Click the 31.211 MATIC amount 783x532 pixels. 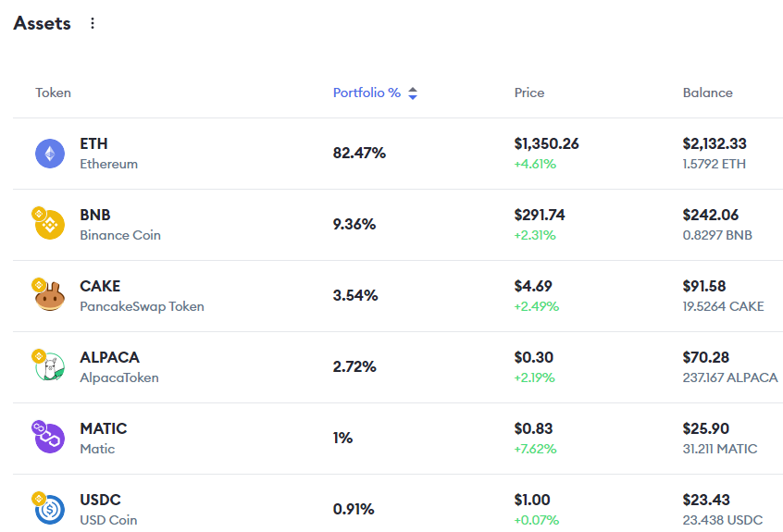click(x=720, y=449)
